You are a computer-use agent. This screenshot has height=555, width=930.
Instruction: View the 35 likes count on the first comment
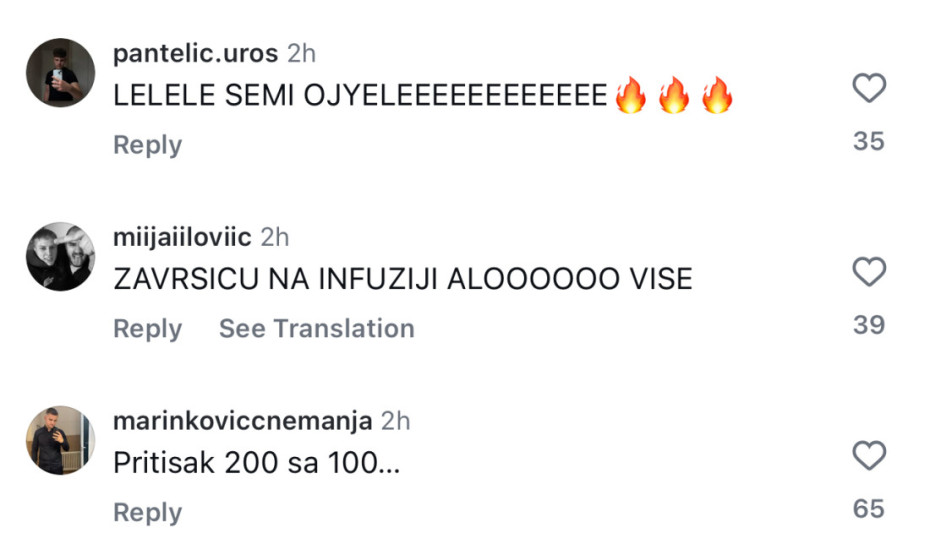(869, 141)
